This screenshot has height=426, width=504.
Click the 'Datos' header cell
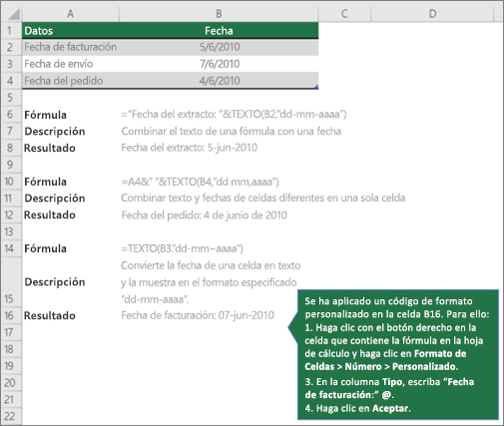[71, 31]
